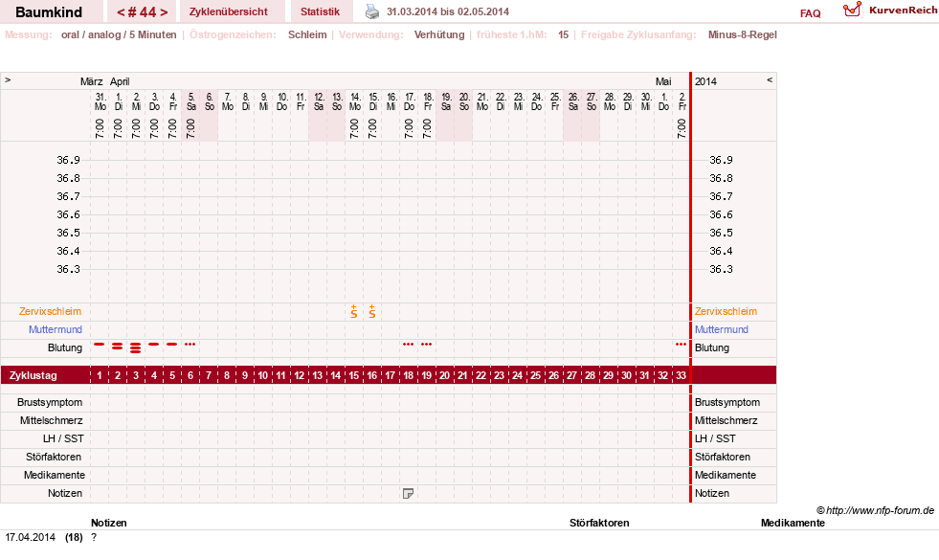Viewport: 939px width, 560px height.
Task: Collapse chart with right-edge < arrow
Action: coord(770,79)
